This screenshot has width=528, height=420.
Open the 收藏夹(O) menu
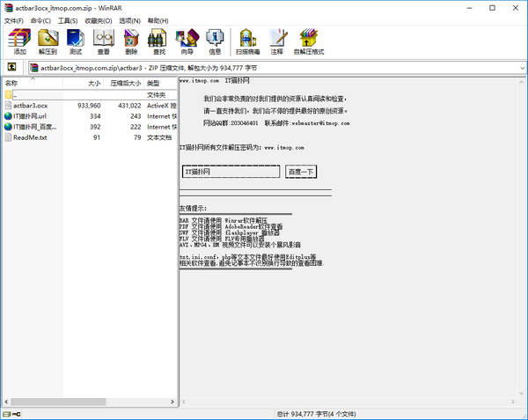(99, 21)
